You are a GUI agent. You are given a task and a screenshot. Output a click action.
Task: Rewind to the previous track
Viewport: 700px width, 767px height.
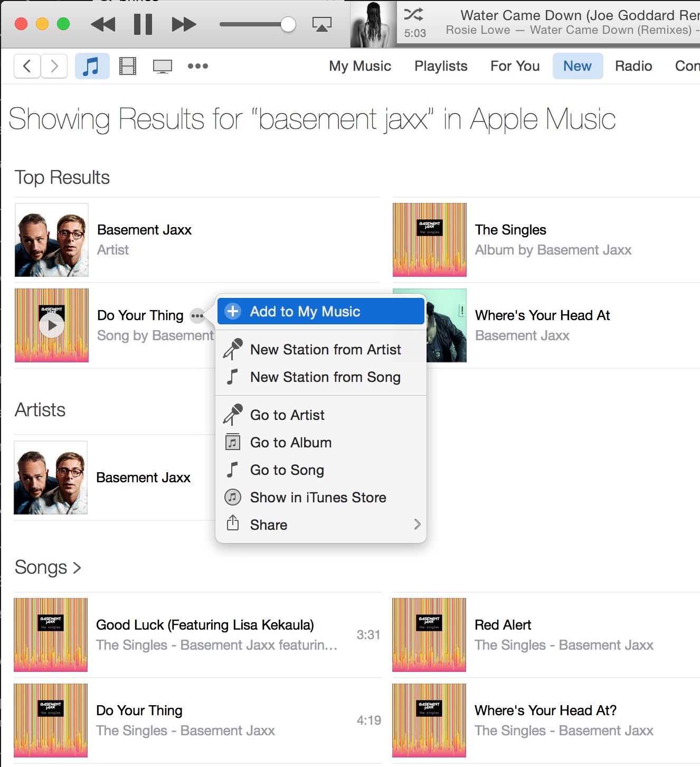pos(103,24)
